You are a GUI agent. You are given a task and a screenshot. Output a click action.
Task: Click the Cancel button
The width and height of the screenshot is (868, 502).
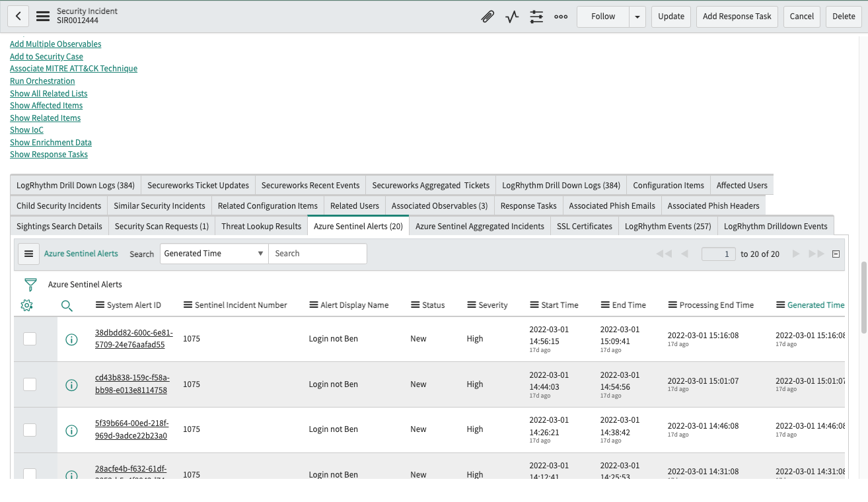[x=802, y=17]
